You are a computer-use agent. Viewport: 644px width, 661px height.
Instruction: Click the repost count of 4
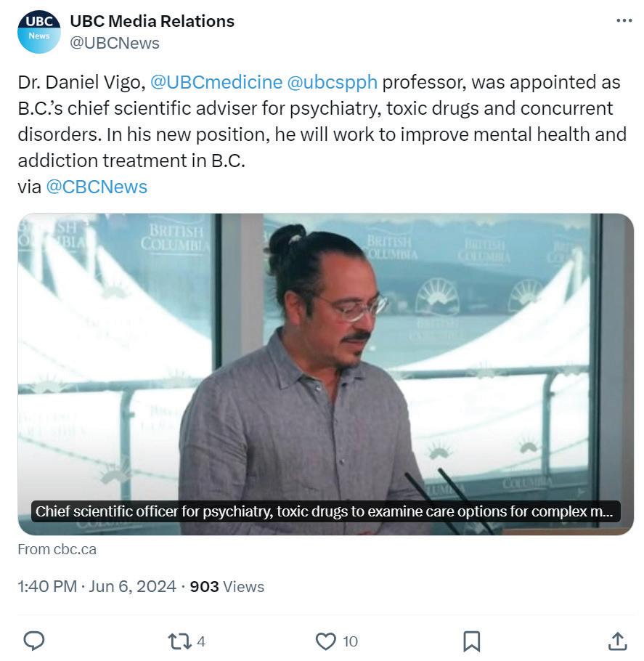[201, 641]
